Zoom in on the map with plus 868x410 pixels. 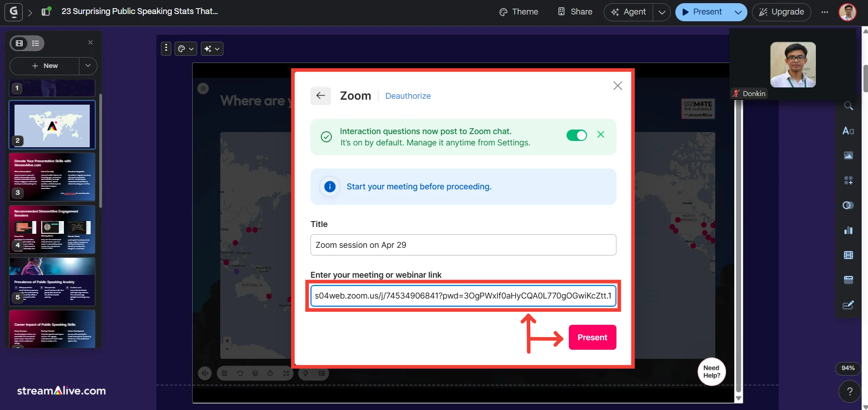pos(227,341)
